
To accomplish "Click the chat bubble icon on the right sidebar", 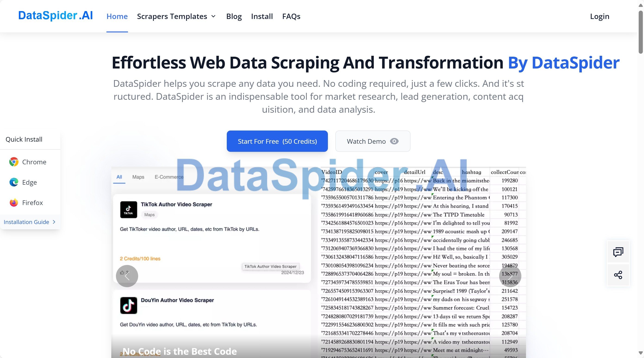I will (618, 251).
